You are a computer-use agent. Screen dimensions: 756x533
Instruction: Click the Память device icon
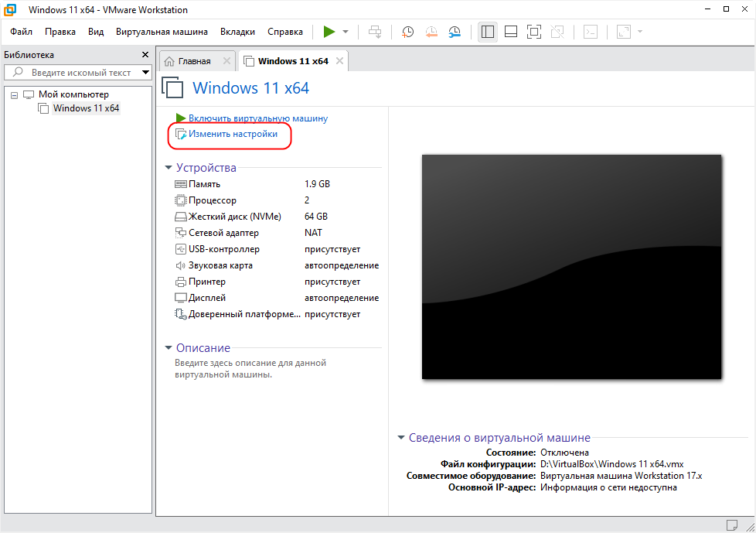coord(181,184)
